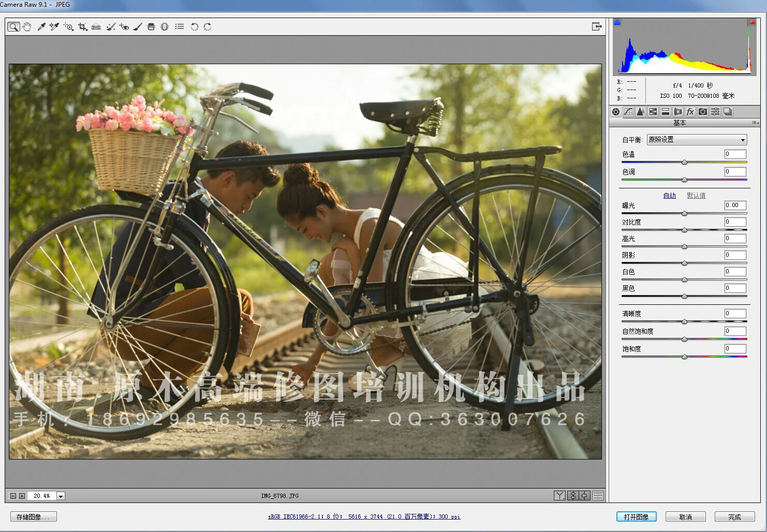Swap before and after settings
The width and height of the screenshot is (767, 532).
[572, 496]
